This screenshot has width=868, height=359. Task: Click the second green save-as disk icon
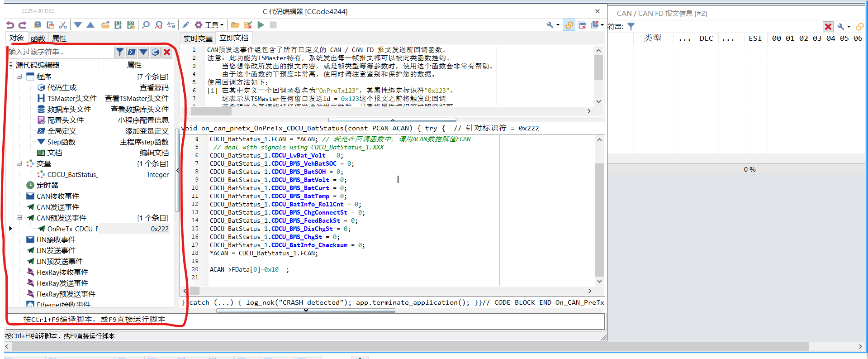(131, 25)
